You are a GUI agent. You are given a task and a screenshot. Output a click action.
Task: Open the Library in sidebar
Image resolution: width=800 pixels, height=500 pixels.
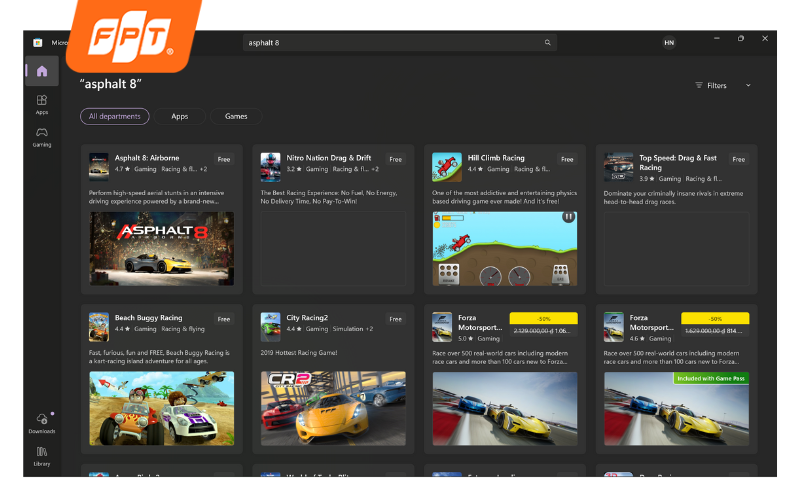(41, 455)
